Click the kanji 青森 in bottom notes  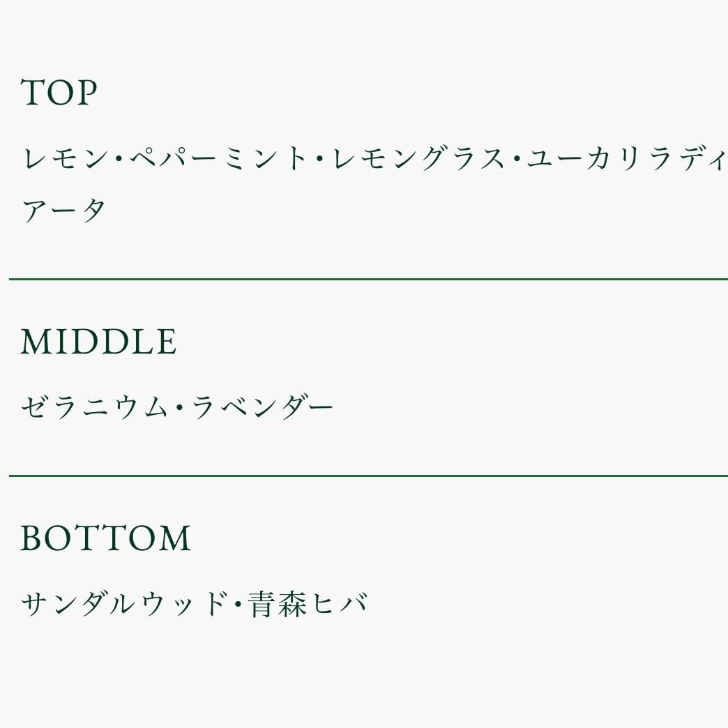coord(278,604)
